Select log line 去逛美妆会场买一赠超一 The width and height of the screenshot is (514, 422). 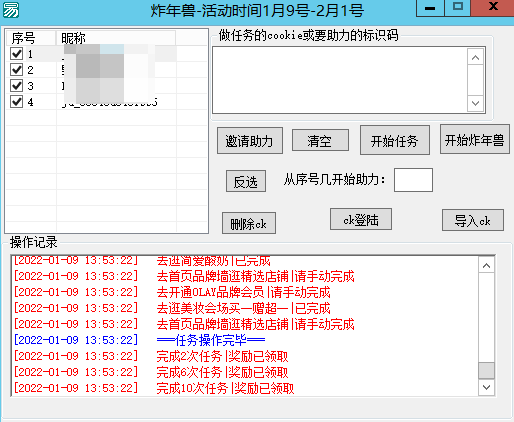(x=243, y=308)
